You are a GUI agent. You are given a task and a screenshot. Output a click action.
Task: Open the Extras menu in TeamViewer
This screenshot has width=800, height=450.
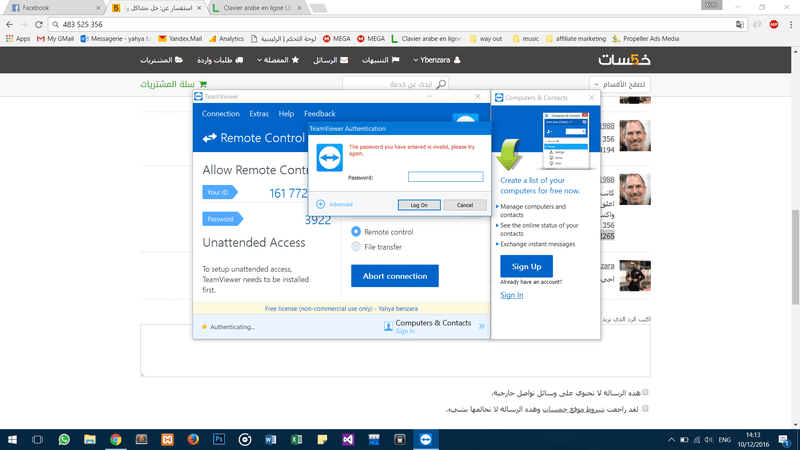click(x=259, y=113)
